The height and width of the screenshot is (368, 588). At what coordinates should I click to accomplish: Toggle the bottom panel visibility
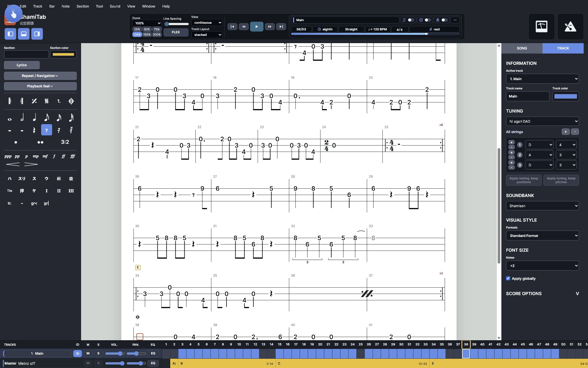pos(24,34)
